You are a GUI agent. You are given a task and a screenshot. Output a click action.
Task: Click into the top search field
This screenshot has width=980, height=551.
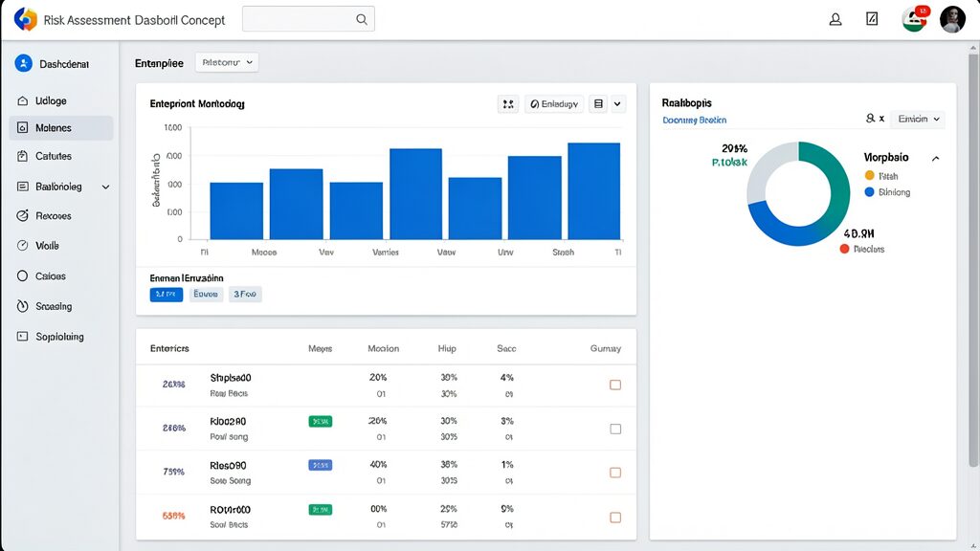coord(308,19)
